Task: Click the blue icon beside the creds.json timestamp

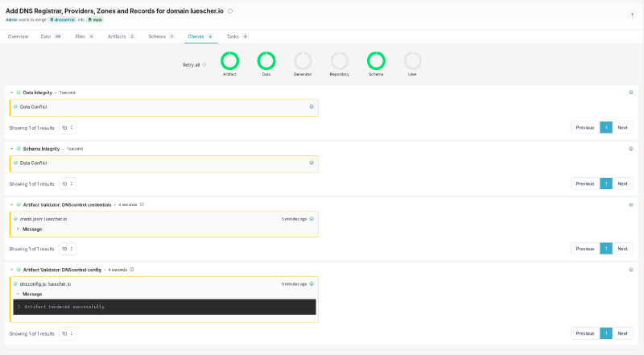Action: [x=312, y=219]
